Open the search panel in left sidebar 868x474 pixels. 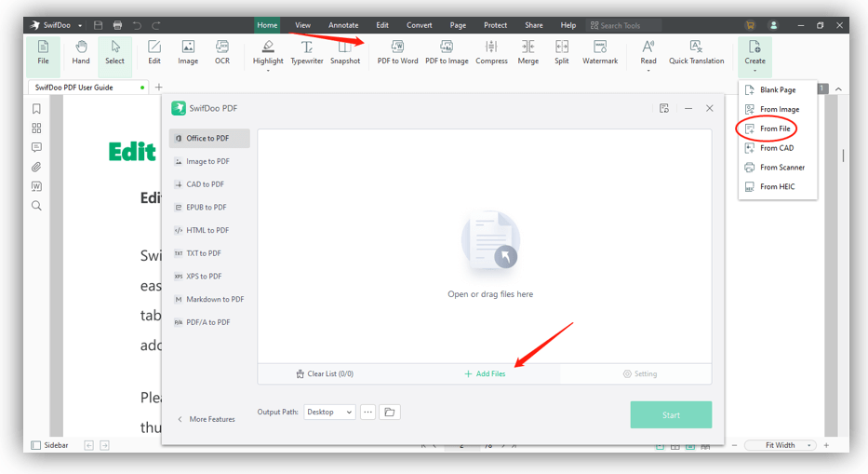click(x=36, y=206)
